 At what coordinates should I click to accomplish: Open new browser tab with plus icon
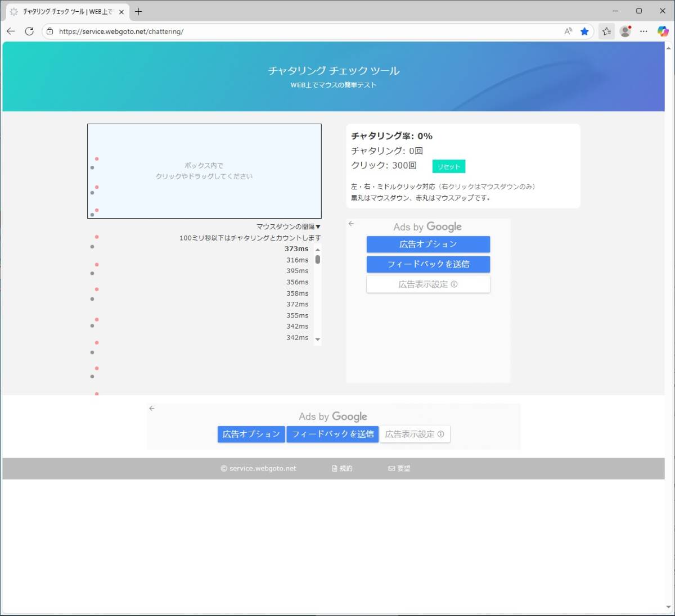coord(138,11)
